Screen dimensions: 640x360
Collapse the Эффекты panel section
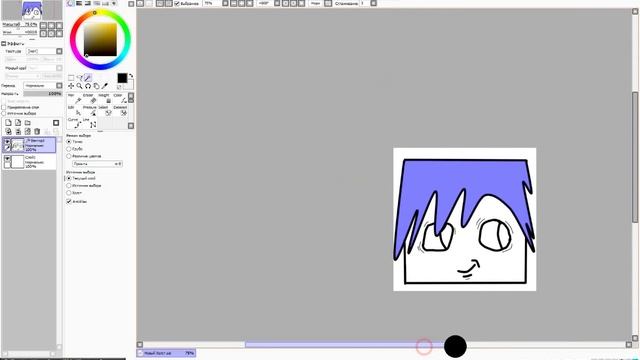click(4, 44)
